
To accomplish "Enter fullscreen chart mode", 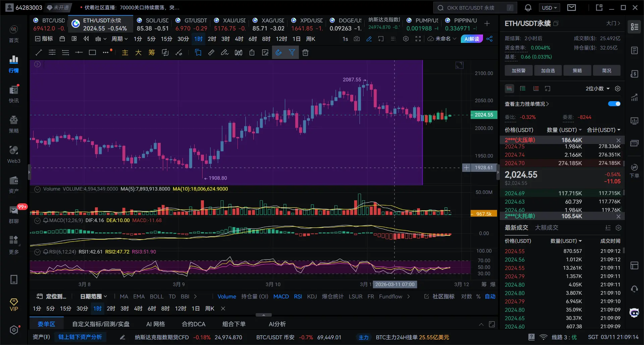I will pos(418,39).
